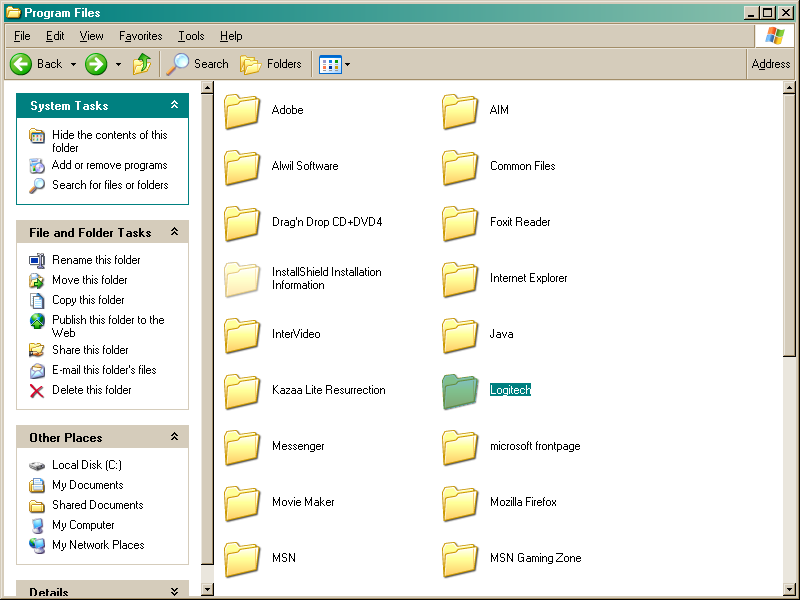Viewport: 800px width, 600px height.
Task: Click the Logitech folder name text
Action: click(x=510, y=390)
